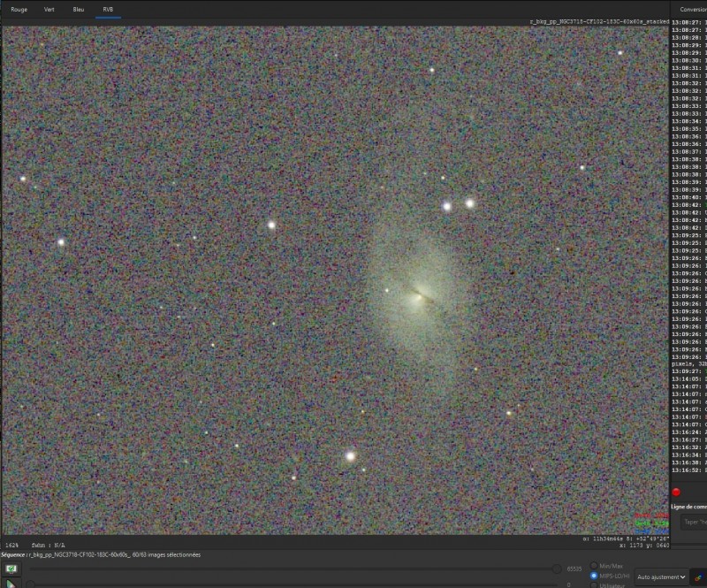Adjust the upper cut-off slider handle

coord(557,569)
